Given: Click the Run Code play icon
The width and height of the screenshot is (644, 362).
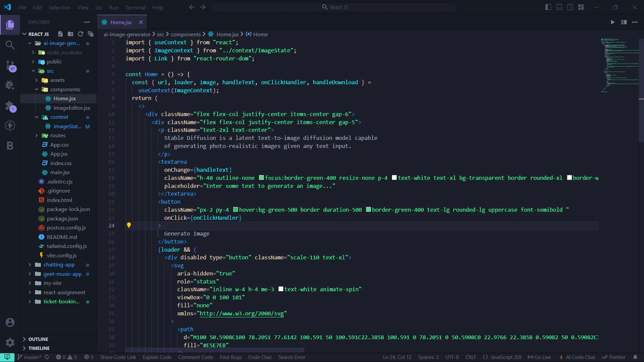Looking at the screenshot, I should coord(612,22).
